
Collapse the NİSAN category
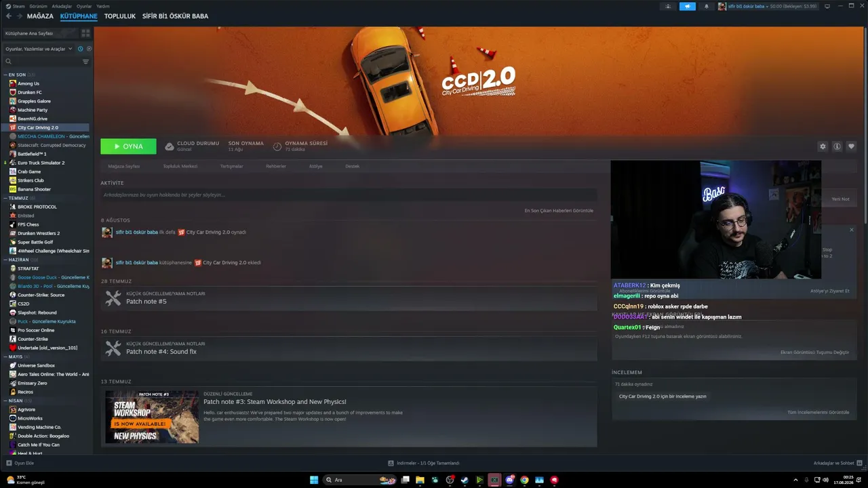(x=16, y=401)
